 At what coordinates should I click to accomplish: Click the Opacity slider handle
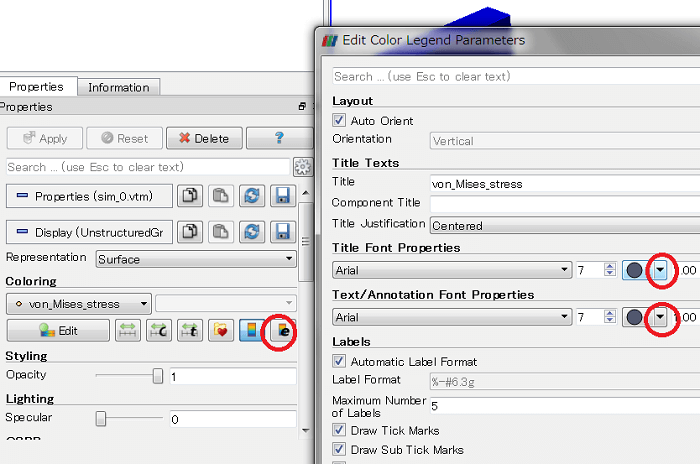coord(157,376)
